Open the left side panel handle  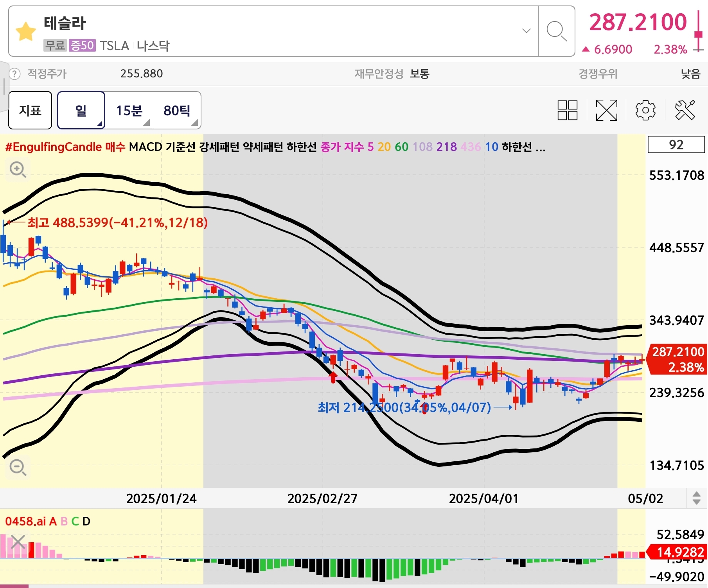click(x=4, y=86)
